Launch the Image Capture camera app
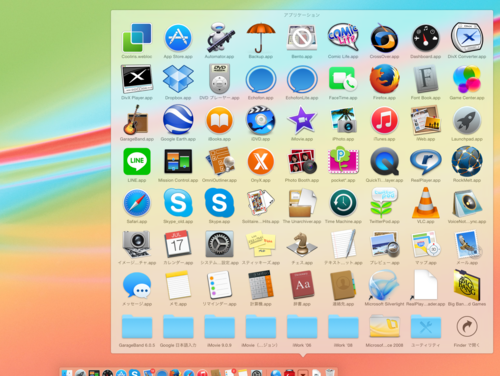Image resolution: width=500 pixels, height=376 pixels. [x=137, y=244]
